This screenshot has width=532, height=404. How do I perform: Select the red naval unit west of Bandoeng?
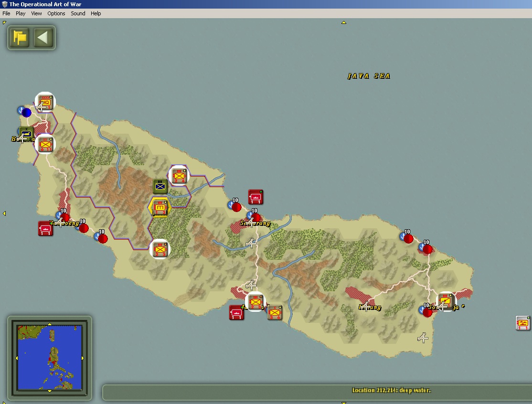click(45, 228)
